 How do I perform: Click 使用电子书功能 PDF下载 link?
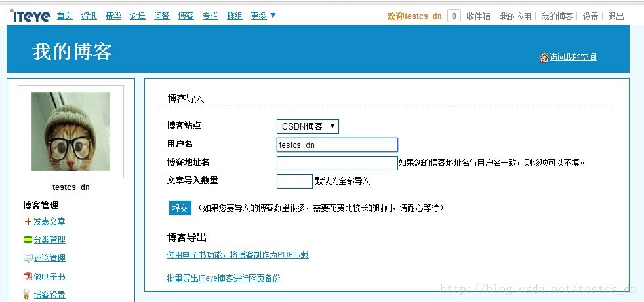(238, 255)
